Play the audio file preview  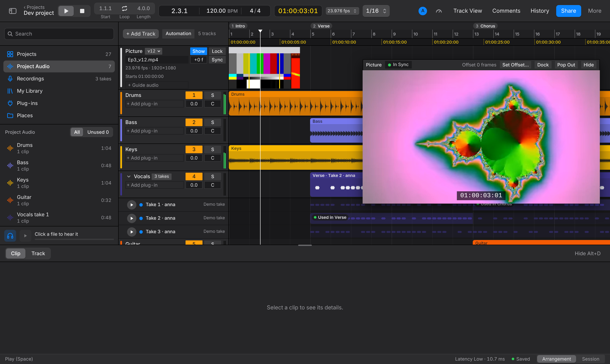pyautogui.click(x=25, y=236)
